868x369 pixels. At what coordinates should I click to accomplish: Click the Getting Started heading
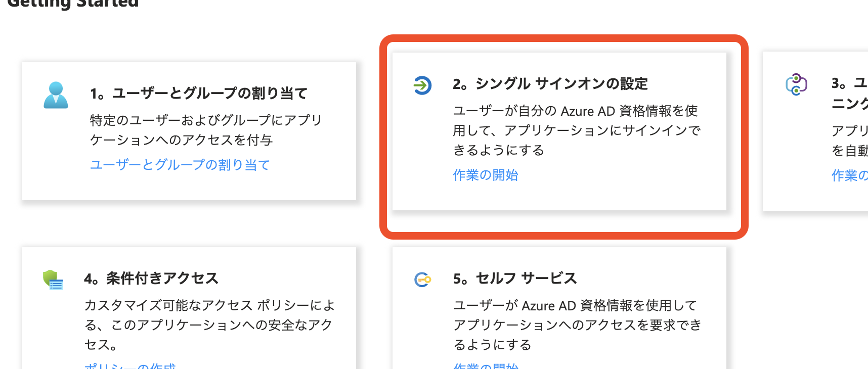[x=73, y=4]
